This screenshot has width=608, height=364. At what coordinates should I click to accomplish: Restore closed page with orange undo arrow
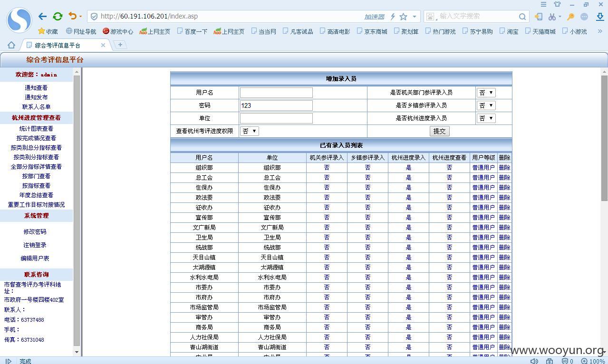pyautogui.click(x=72, y=16)
